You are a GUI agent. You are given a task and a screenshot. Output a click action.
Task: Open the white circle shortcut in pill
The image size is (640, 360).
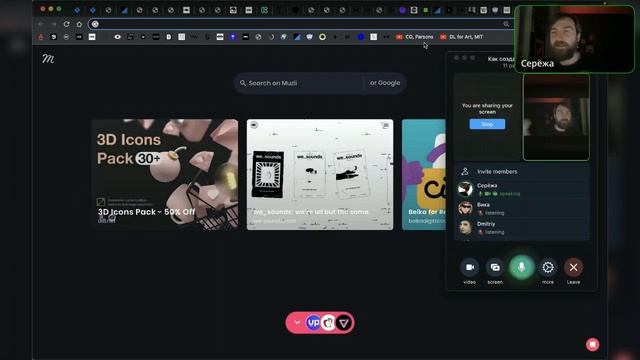[x=329, y=323]
